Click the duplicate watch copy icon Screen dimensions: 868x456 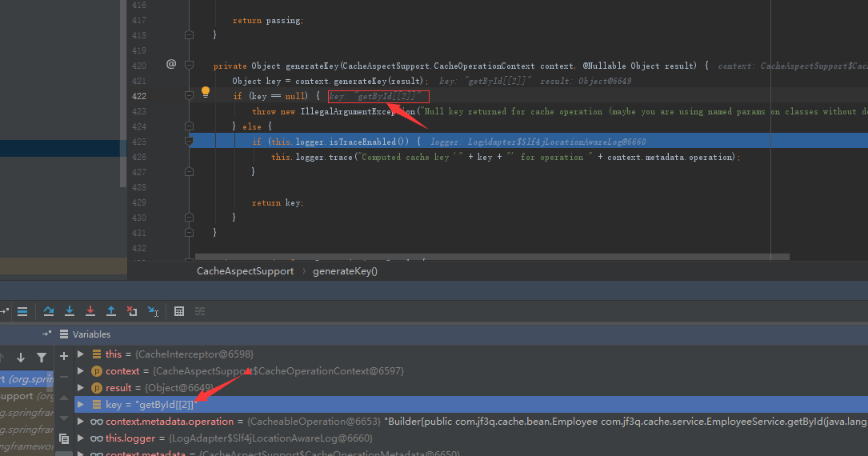tap(64, 439)
